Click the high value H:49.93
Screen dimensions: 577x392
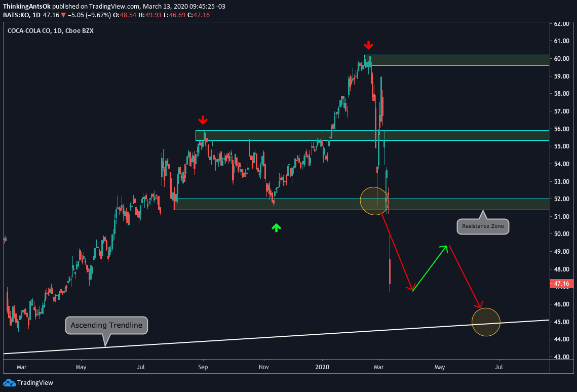pos(150,15)
